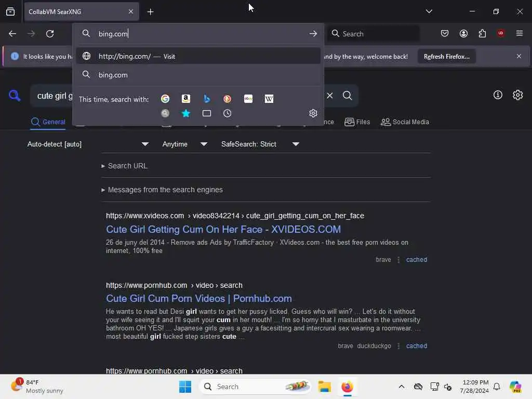Open cached link of first result
532x399 pixels.
click(416, 260)
